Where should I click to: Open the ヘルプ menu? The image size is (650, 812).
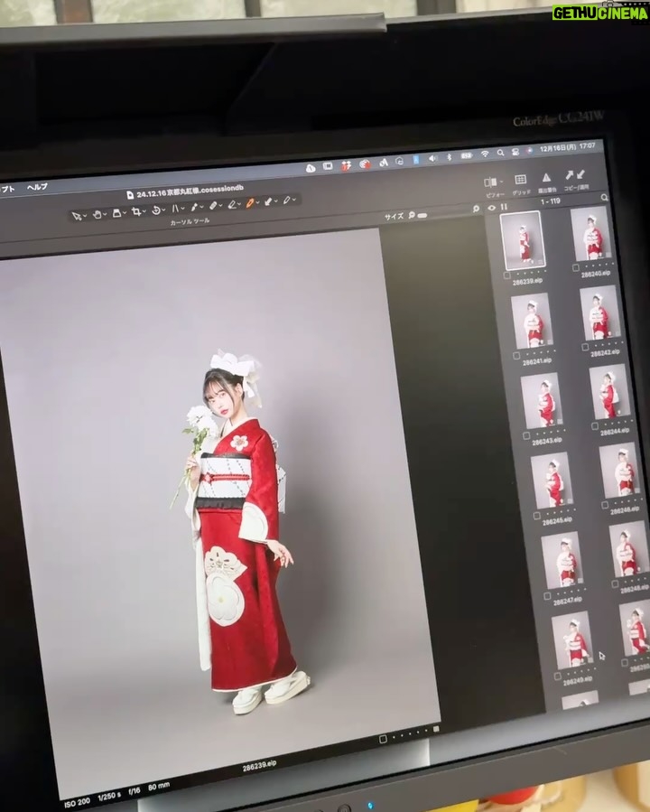tap(37, 187)
